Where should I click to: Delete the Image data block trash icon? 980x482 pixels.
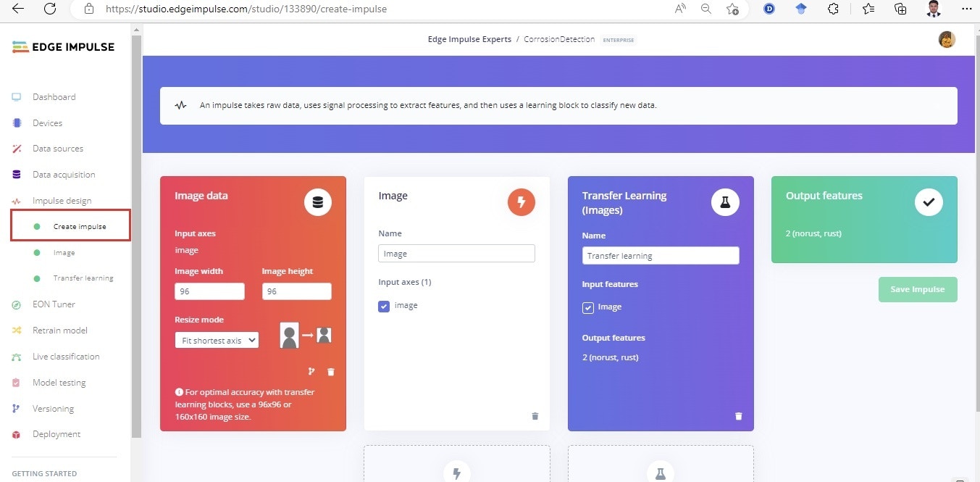tap(331, 372)
